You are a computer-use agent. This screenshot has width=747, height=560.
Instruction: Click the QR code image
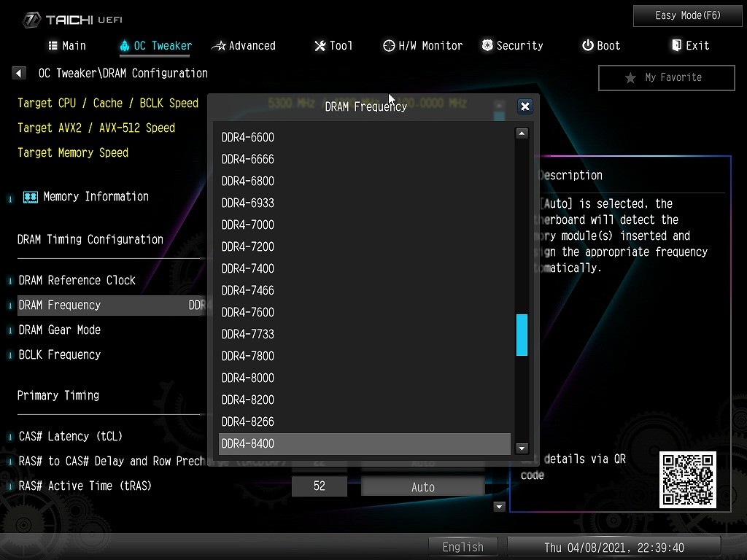[x=687, y=479]
